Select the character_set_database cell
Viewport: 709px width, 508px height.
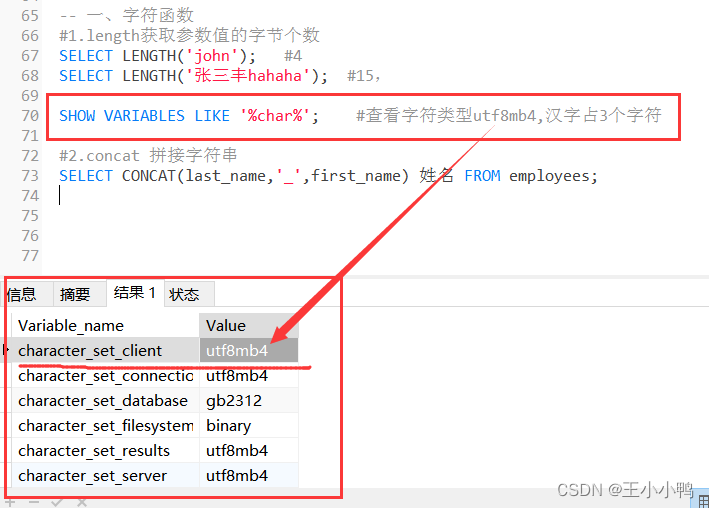[105, 400]
